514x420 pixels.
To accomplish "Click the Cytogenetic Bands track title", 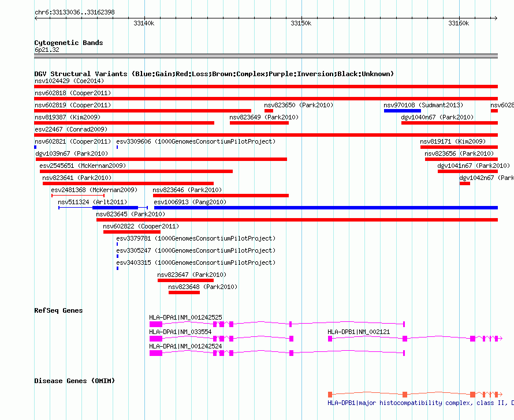I will tap(69, 43).
